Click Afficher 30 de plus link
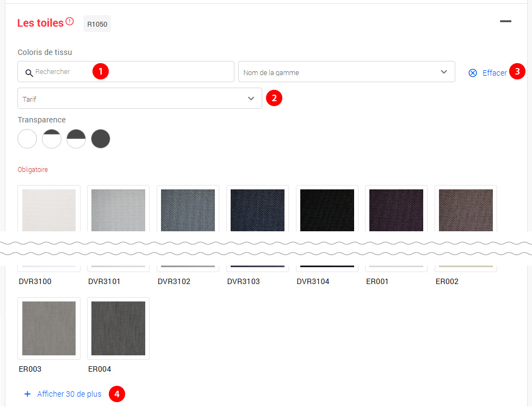Screen dimensions: 532x419 pyautogui.click(x=69, y=394)
